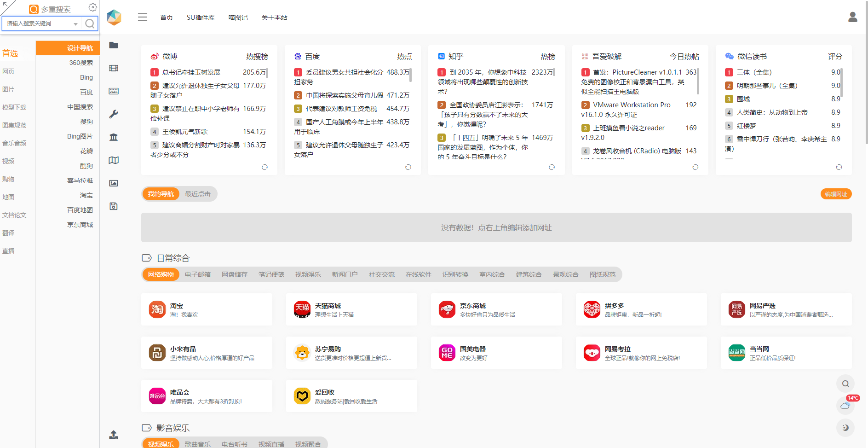868x448 pixels.
Task: Click the 微博 card scrollbar
Action: [x=267, y=73]
